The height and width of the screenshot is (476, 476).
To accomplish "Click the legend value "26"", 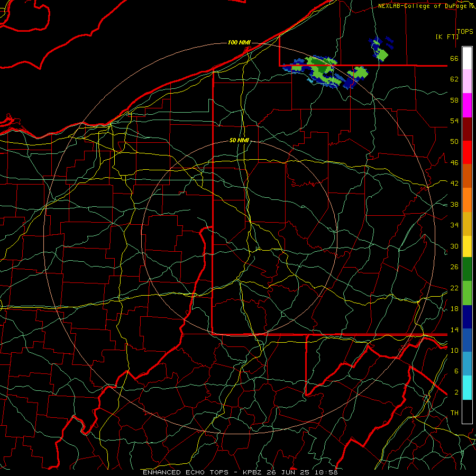I will click(x=454, y=267).
